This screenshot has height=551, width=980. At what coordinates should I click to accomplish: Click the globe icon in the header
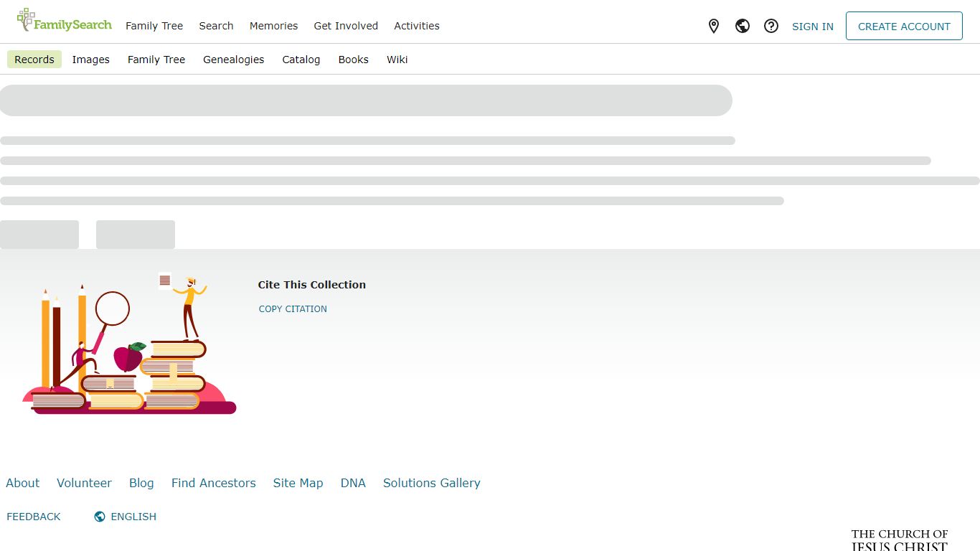743,26
